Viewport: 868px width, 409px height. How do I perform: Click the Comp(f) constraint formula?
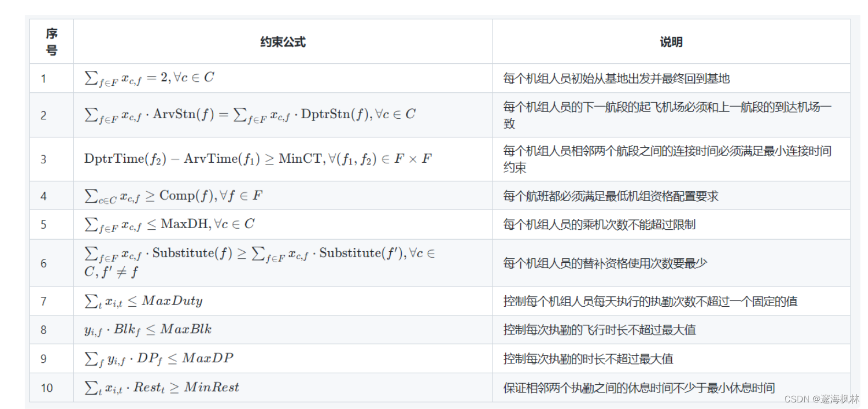coord(173,196)
